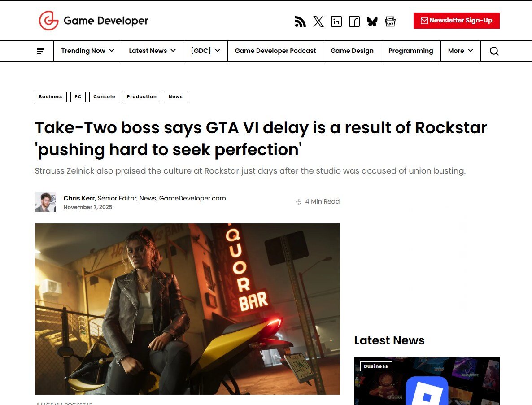Click the Latest News sidebar heading
Viewport: 532px width, 405px height.
tap(389, 340)
